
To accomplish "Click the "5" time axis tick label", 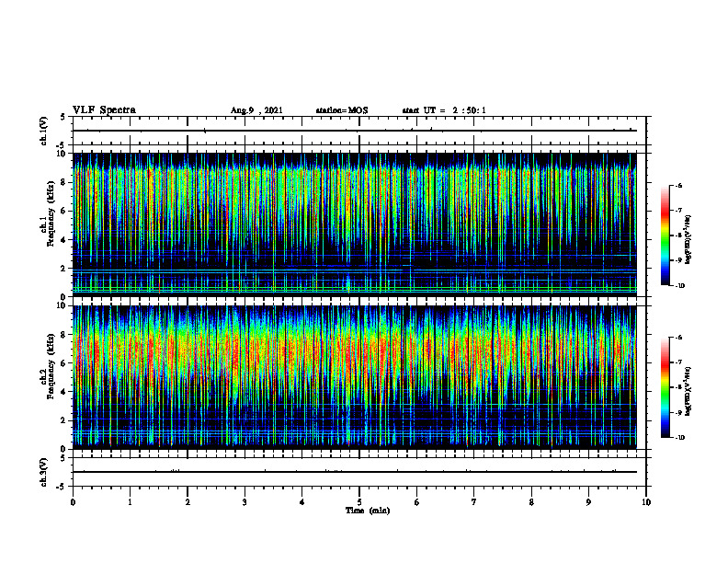I will click(x=359, y=502).
